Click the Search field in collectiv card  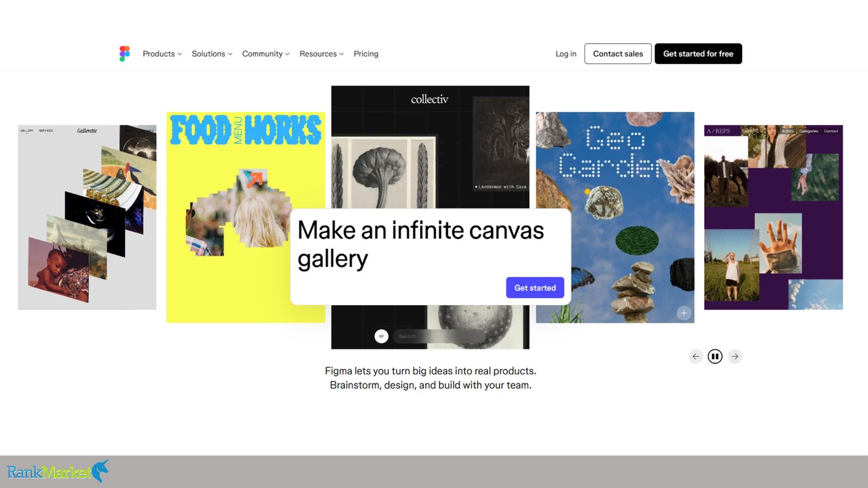point(438,336)
